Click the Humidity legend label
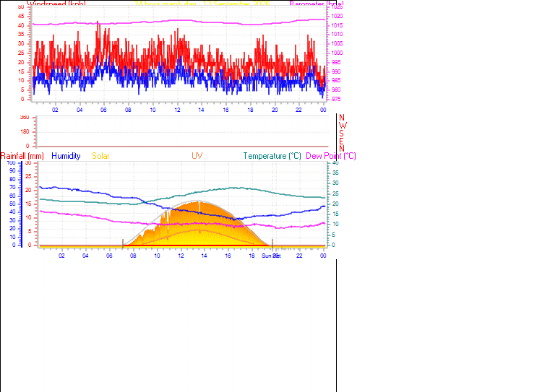The height and width of the screenshot is (392, 550). pyautogui.click(x=66, y=156)
